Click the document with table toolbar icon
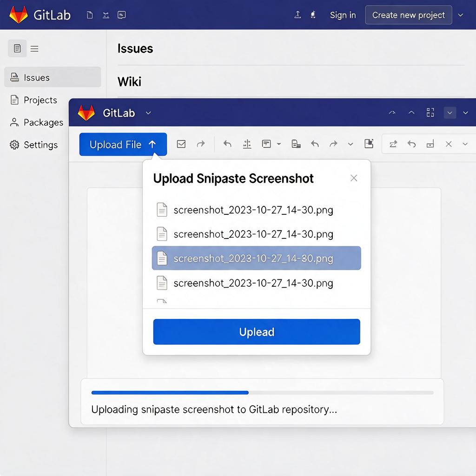The height and width of the screenshot is (476, 476). point(296,144)
